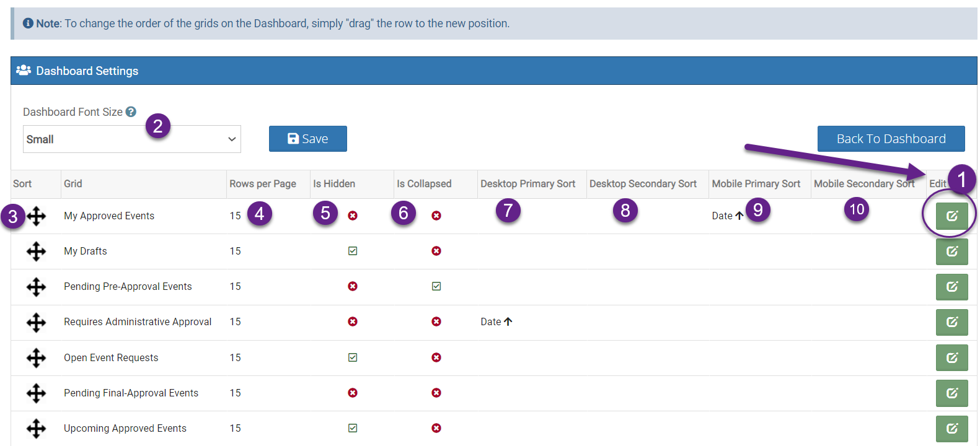This screenshot has width=980, height=446.
Task: Open edit for Requires Administrative Approval row
Action: click(951, 322)
